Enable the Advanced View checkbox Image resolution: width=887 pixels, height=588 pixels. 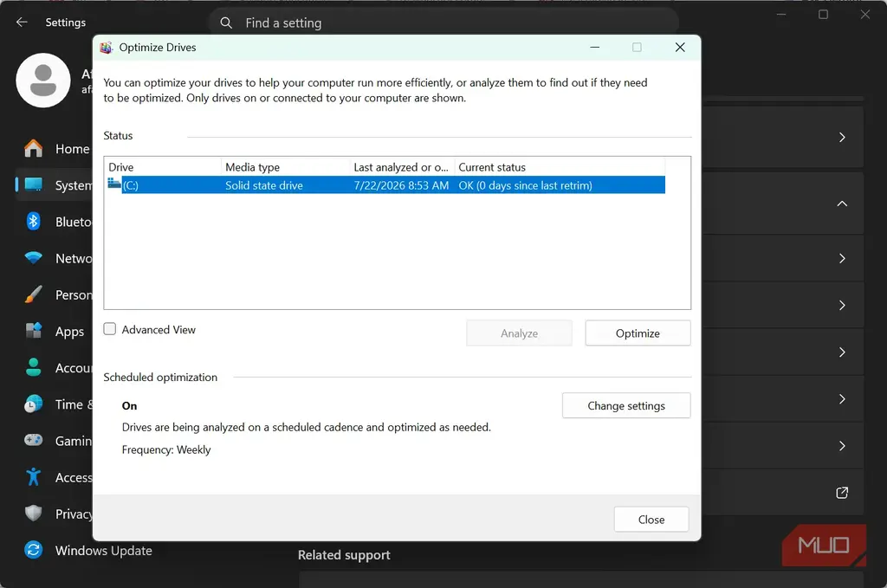(x=110, y=329)
